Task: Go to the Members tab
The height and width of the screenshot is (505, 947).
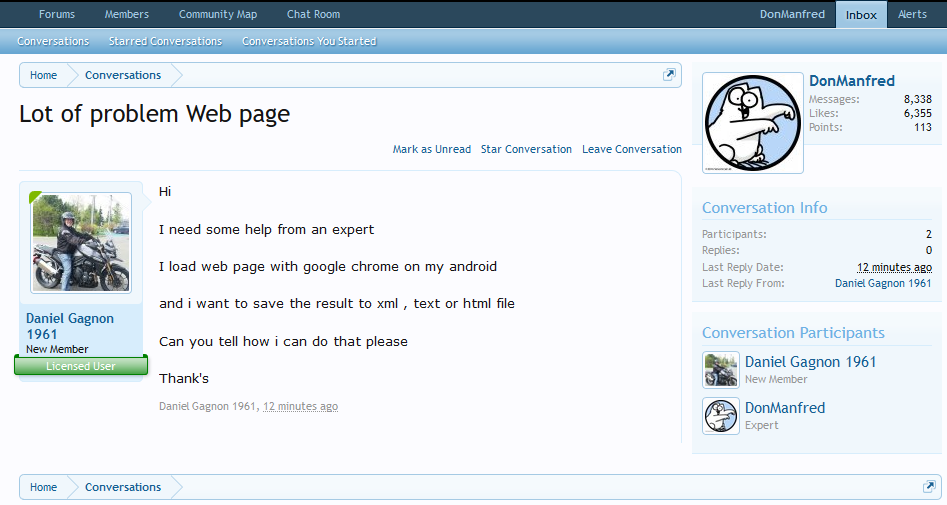Action: point(127,14)
